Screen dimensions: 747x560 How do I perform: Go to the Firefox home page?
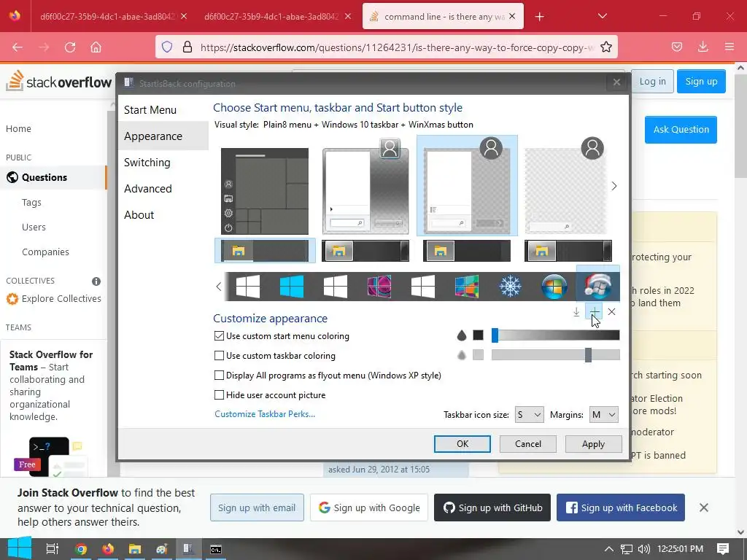96,47
